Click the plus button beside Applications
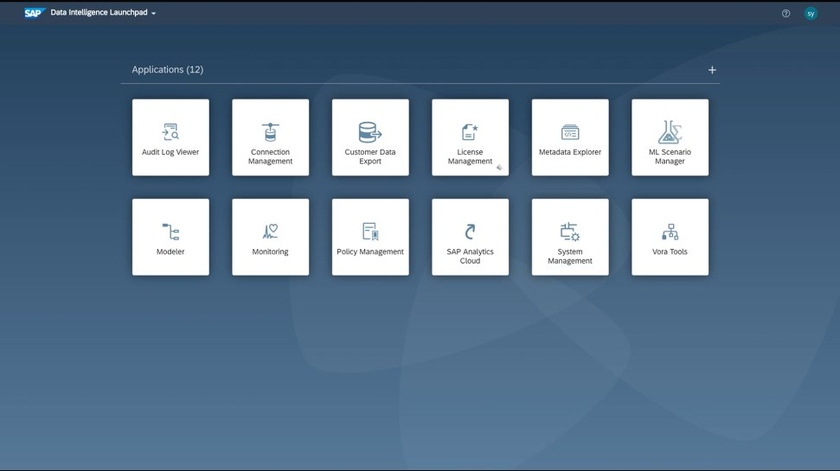The image size is (840, 471). pyautogui.click(x=712, y=70)
